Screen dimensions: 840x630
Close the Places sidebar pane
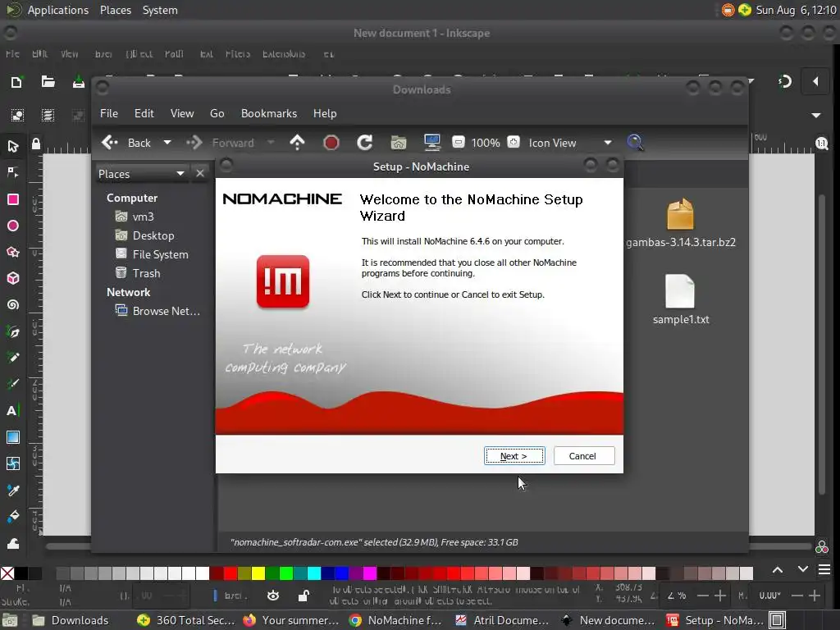pyautogui.click(x=200, y=174)
